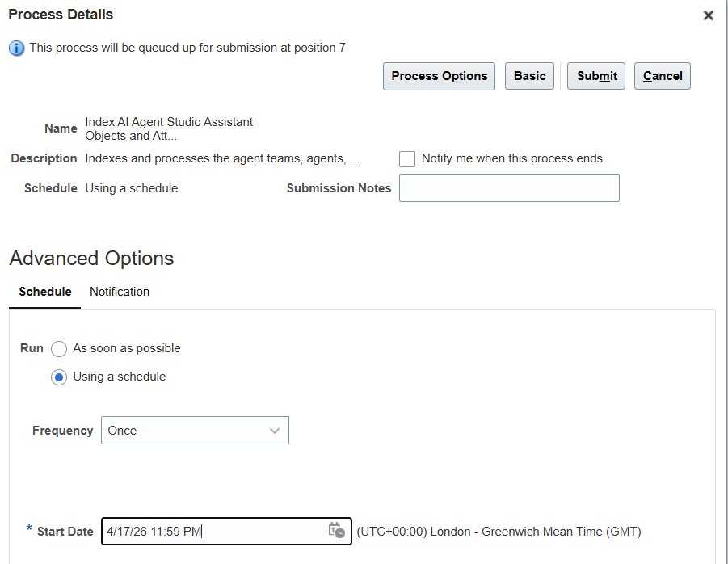Switch to the Notification tab
This screenshot has width=728, height=564.
(x=120, y=292)
